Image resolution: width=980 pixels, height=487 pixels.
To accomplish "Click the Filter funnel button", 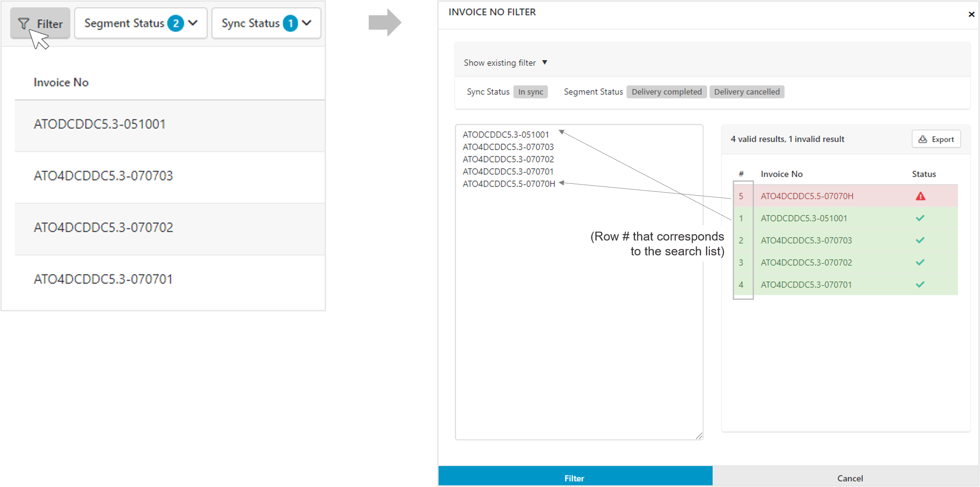I will click(40, 24).
